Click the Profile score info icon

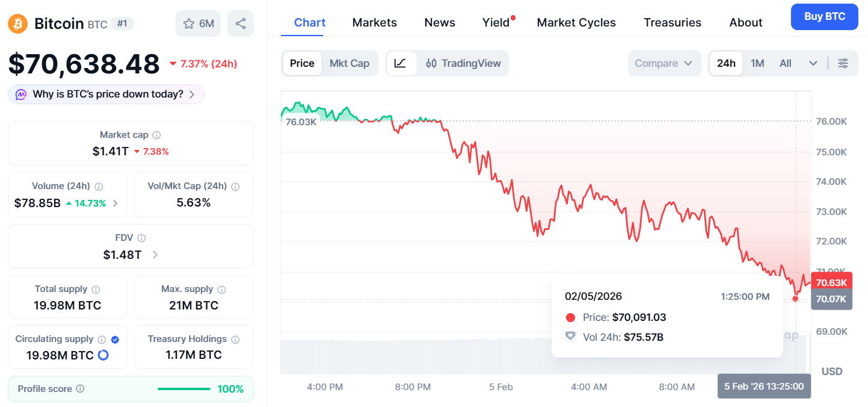coord(80,389)
